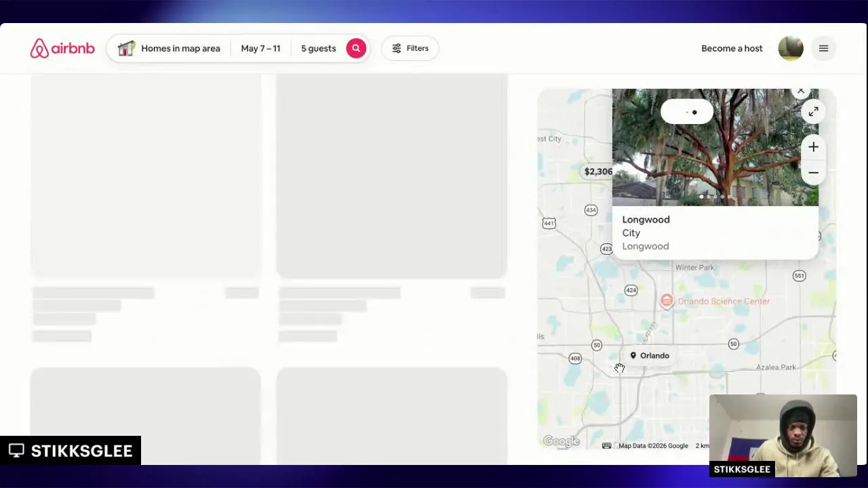Select the $2,306 price marker
This screenshot has height=488, width=868.
(x=598, y=171)
